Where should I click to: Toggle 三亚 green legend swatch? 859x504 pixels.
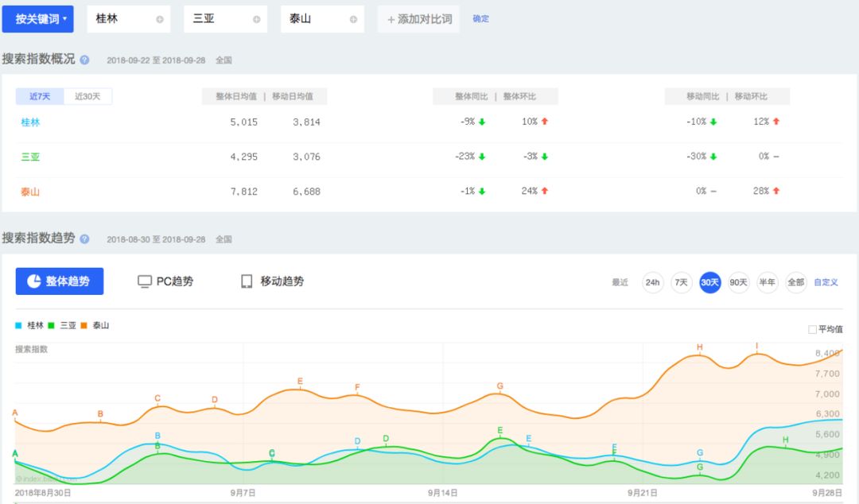click(51, 325)
